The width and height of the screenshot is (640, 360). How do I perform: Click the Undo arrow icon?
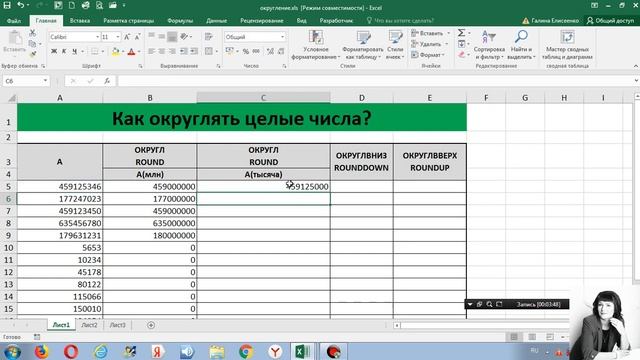coord(20,6)
